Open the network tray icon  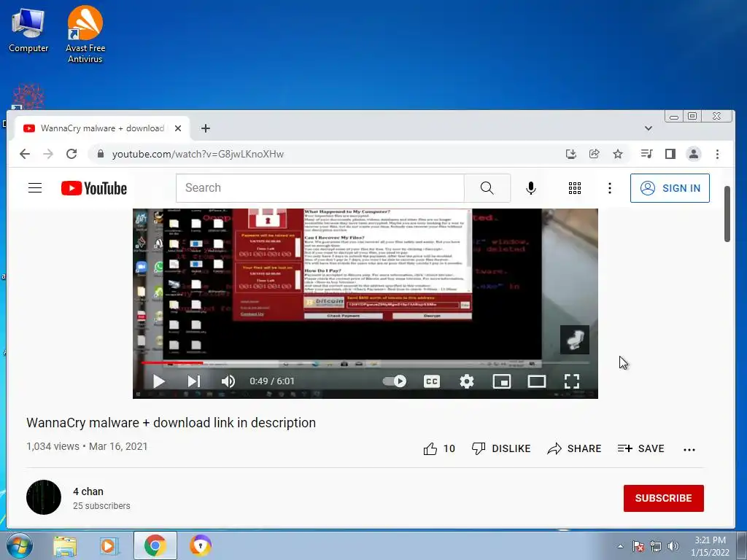pyautogui.click(x=656, y=546)
